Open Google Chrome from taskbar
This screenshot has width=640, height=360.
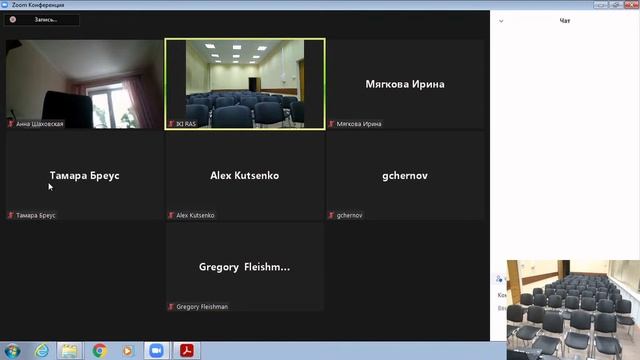tap(99, 351)
